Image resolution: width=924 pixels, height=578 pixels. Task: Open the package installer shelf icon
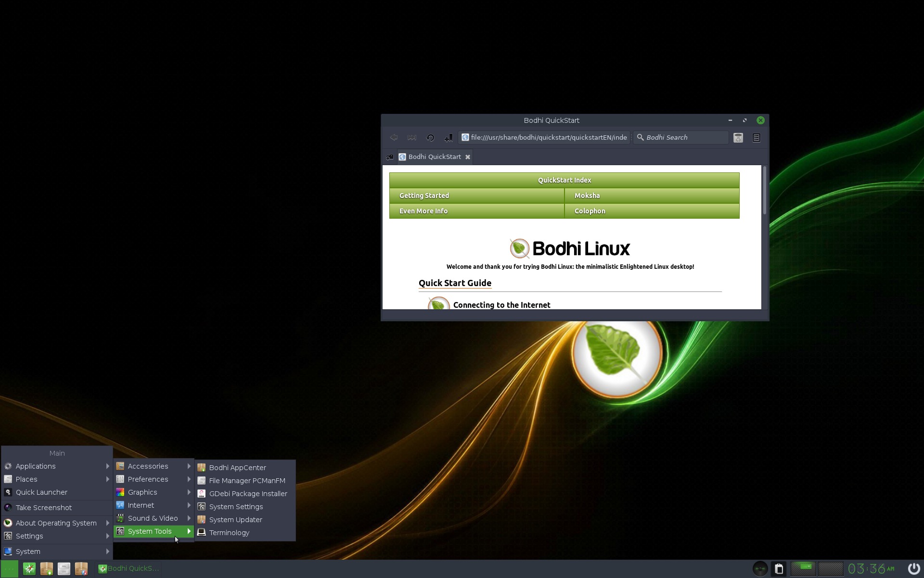tap(81, 569)
